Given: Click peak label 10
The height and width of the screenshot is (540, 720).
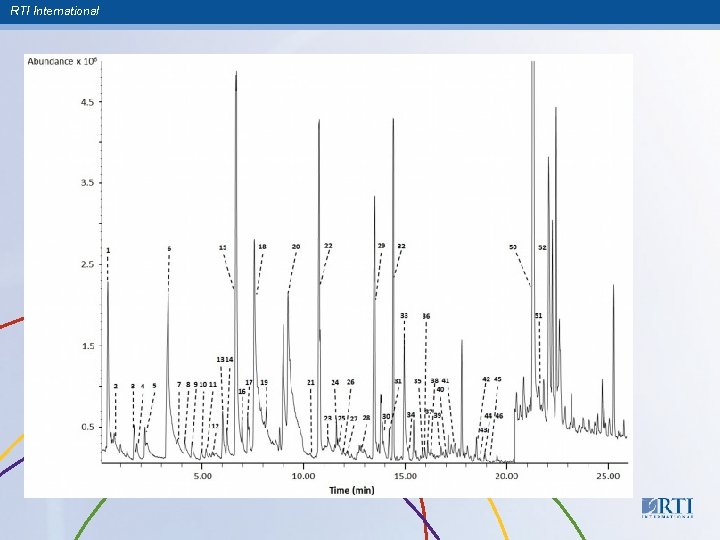Looking at the screenshot, I should pyautogui.click(x=203, y=384).
